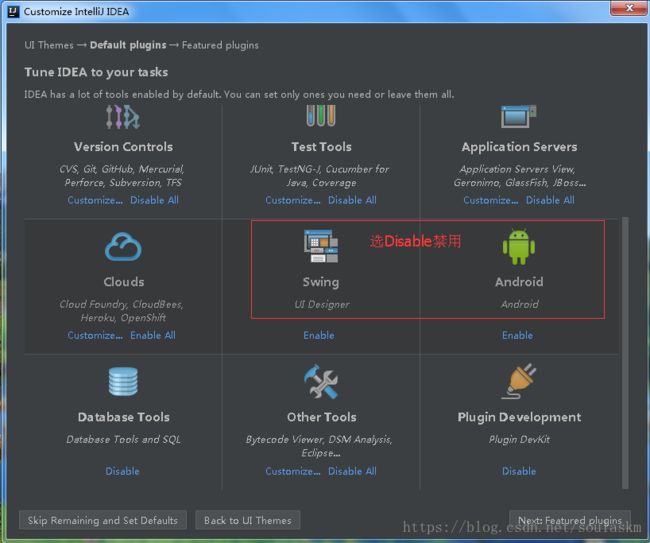Screen dimensions: 650x543
Task: Click the Clouds icon
Action: 123,247
